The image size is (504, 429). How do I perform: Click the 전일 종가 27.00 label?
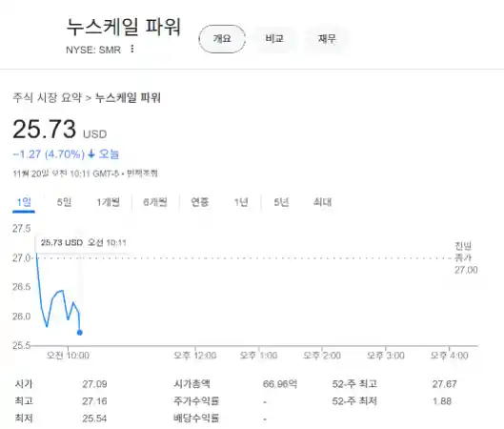(x=466, y=258)
